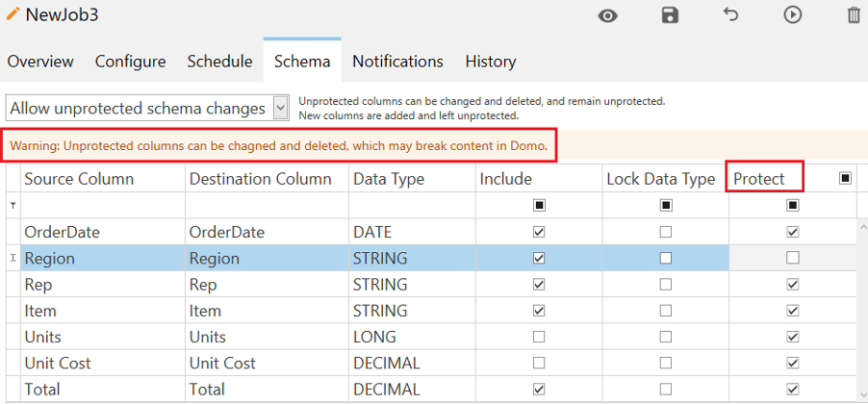Toggle the tri-state Lock Data Type filter checkbox
Image resolution: width=868 pixels, height=404 pixels.
point(667,205)
